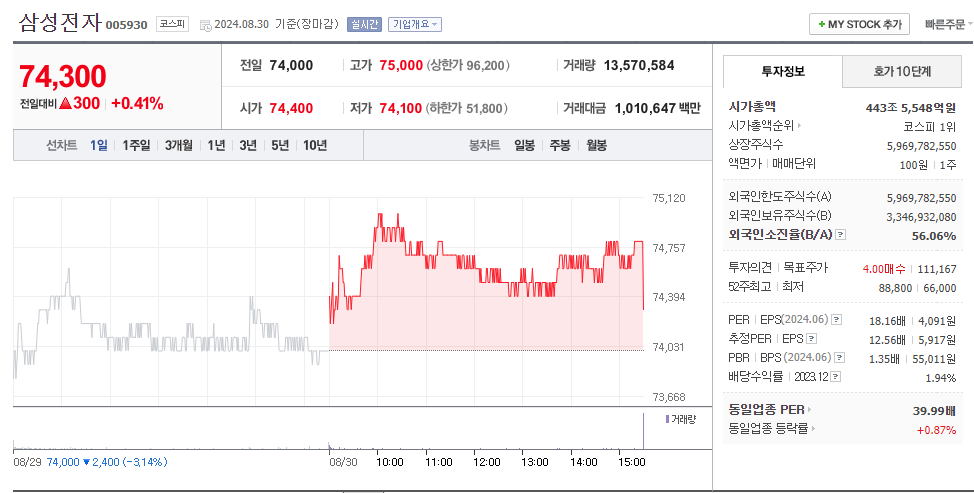Image resolution: width=974 pixels, height=493 pixels.
Task: Expand the 빠른주문 dropdown
Action: pos(948,24)
